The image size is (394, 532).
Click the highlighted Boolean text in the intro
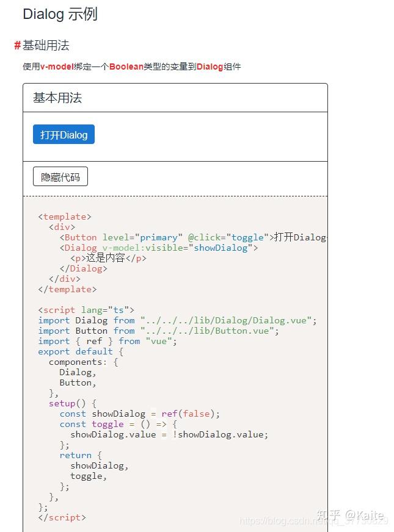pos(124,66)
